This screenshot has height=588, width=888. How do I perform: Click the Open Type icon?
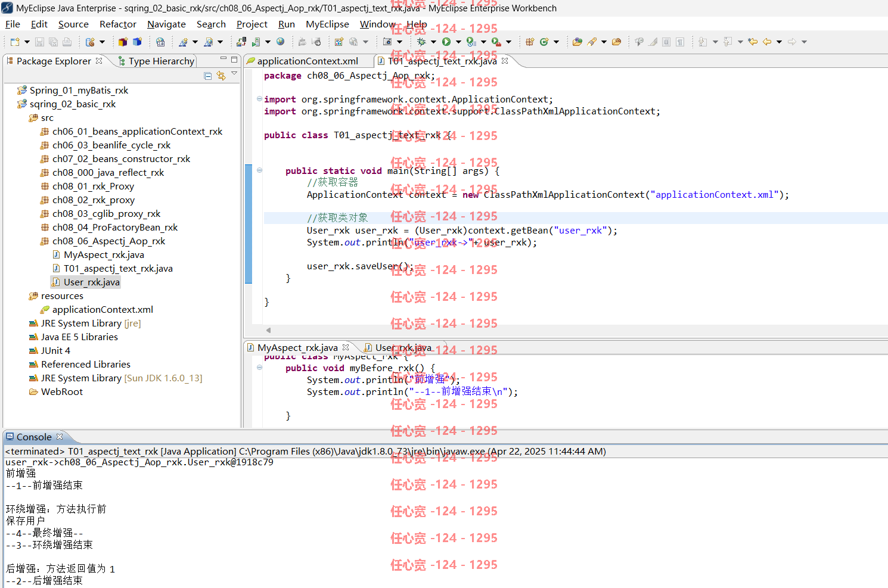tap(577, 42)
